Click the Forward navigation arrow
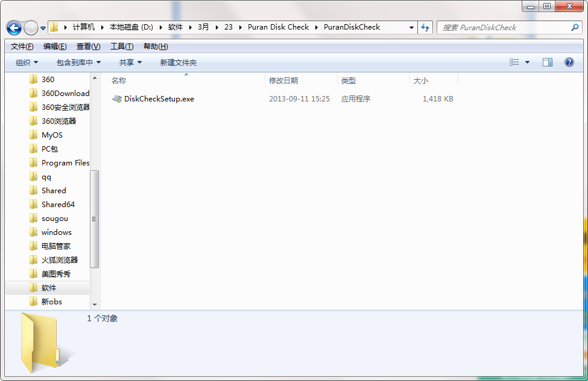This screenshot has width=588, height=381. (x=31, y=28)
